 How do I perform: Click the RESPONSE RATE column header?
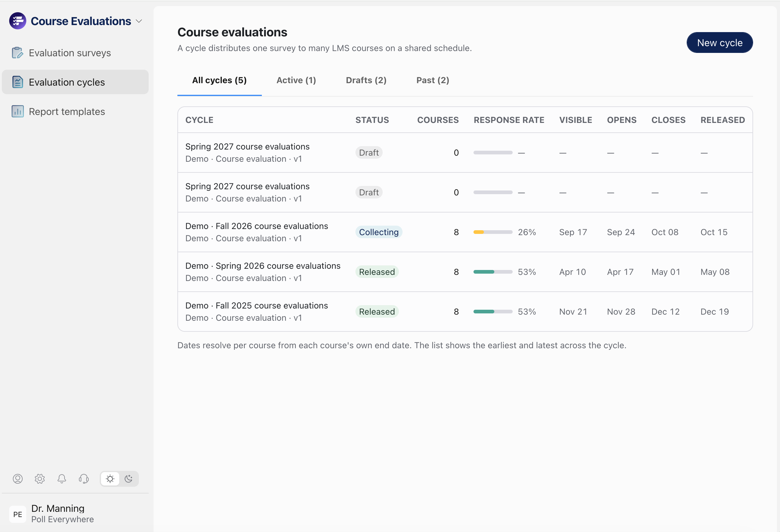(x=509, y=120)
